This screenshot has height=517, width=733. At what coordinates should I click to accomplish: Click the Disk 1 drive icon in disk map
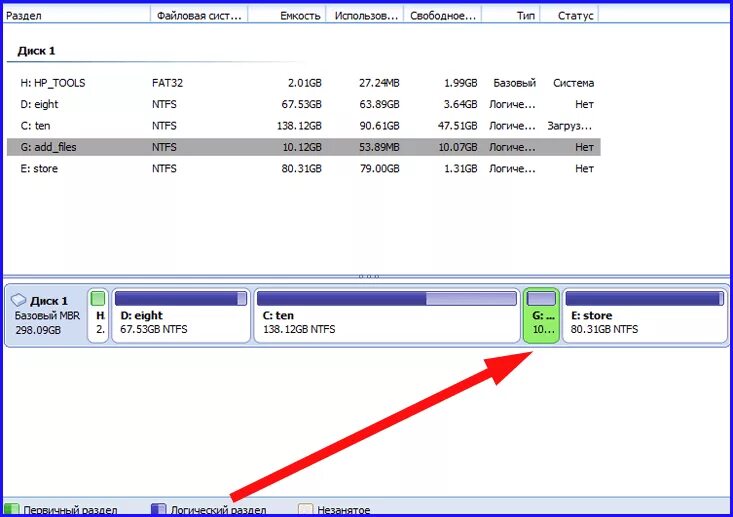19,300
